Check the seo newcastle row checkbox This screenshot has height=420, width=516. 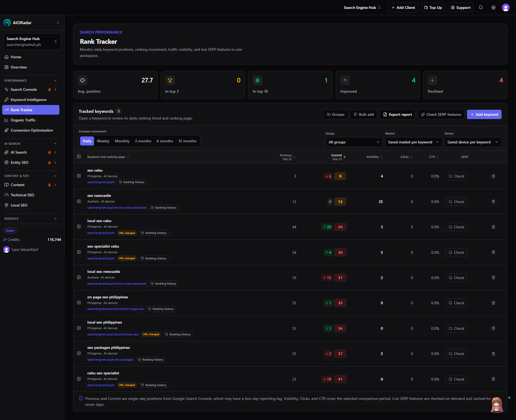coord(79,201)
